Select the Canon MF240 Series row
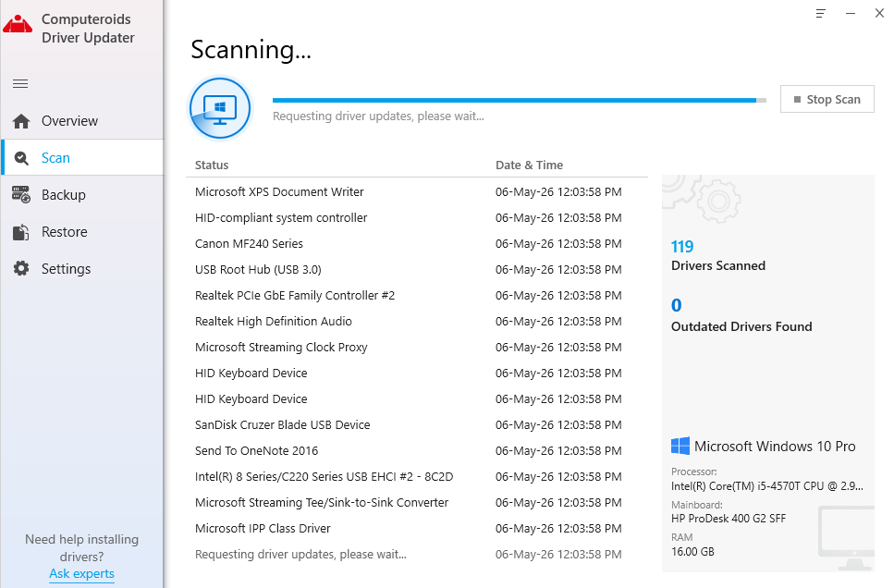The image size is (894, 588). pyautogui.click(x=417, y=244)
